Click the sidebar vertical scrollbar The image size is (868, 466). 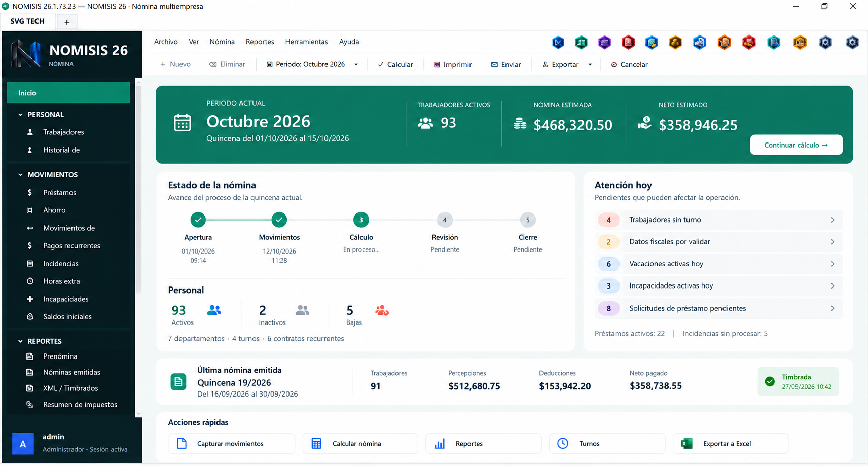[138, 188]
